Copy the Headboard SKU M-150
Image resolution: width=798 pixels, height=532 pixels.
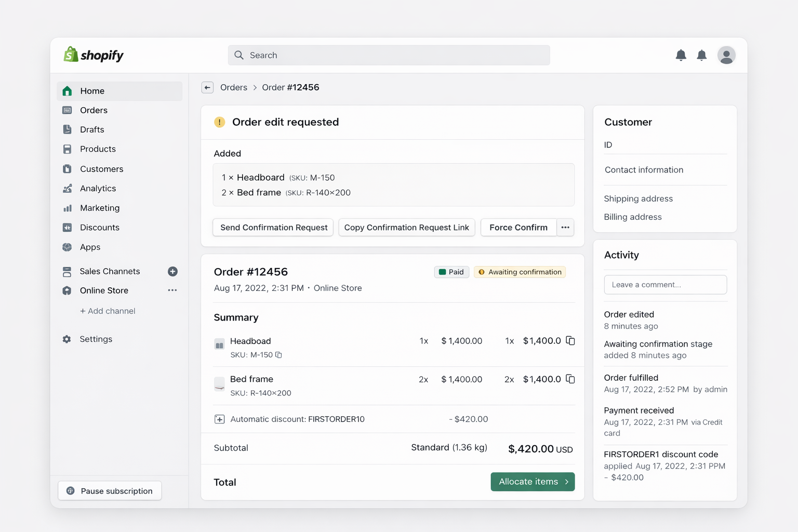coord(278,355)
